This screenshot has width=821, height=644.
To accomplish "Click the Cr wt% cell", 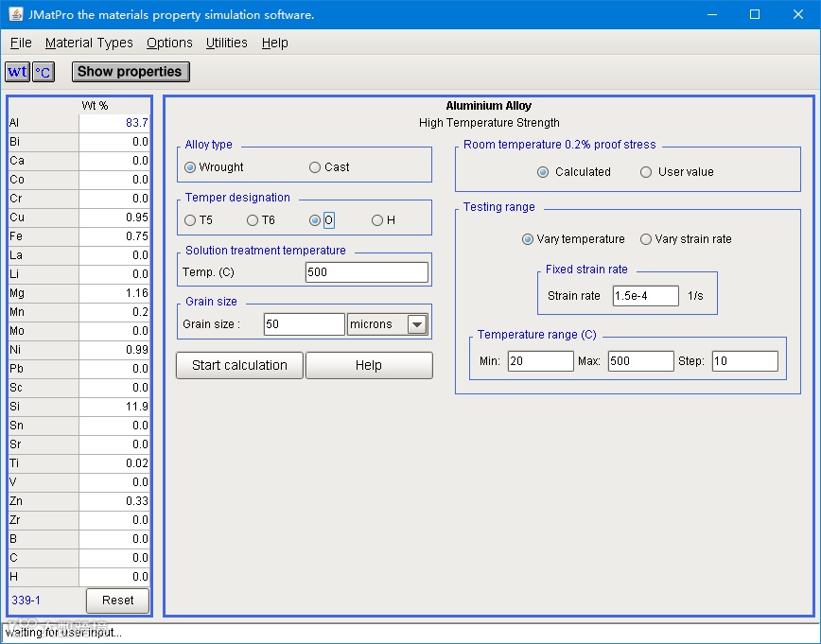I will click(114, 199).
